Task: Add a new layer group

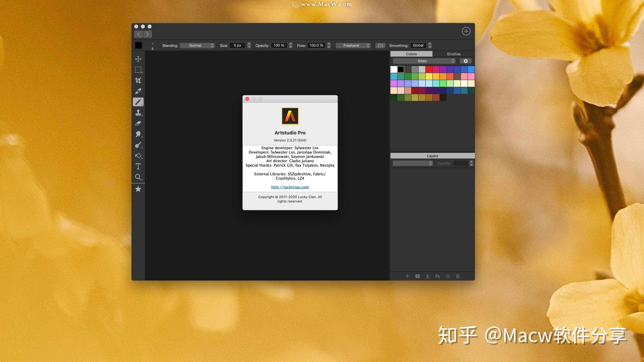Action: pyautogui.click(x=417, y=276)
